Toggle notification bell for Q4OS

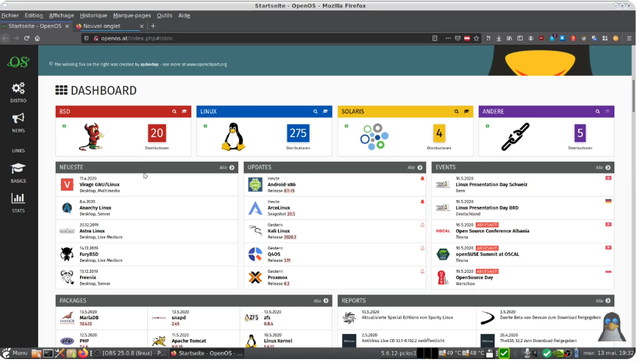point(422,248)
